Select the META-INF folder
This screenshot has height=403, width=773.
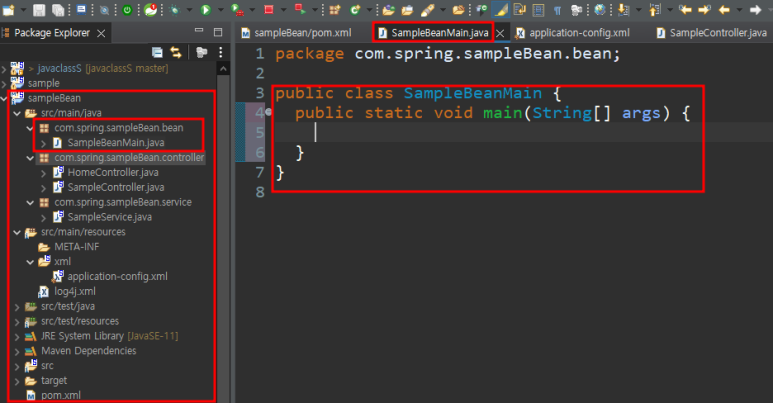(76, 247)
